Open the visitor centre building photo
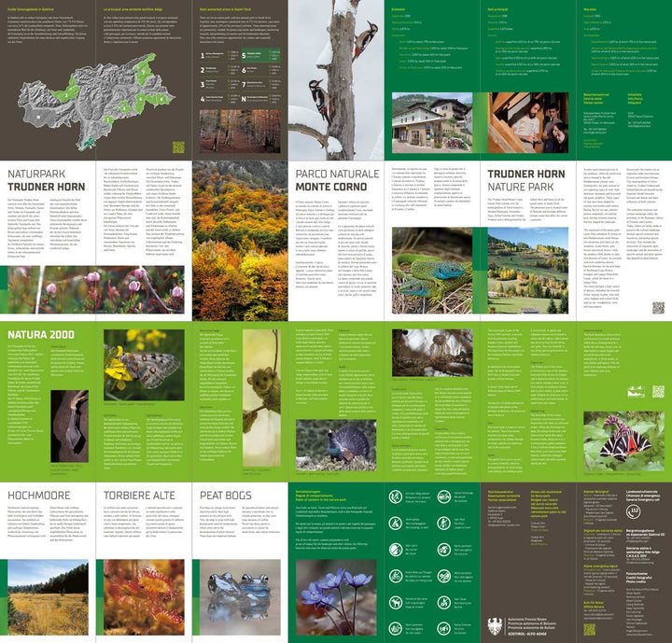This screenshot has width=672, height=643. coord(432,122)
